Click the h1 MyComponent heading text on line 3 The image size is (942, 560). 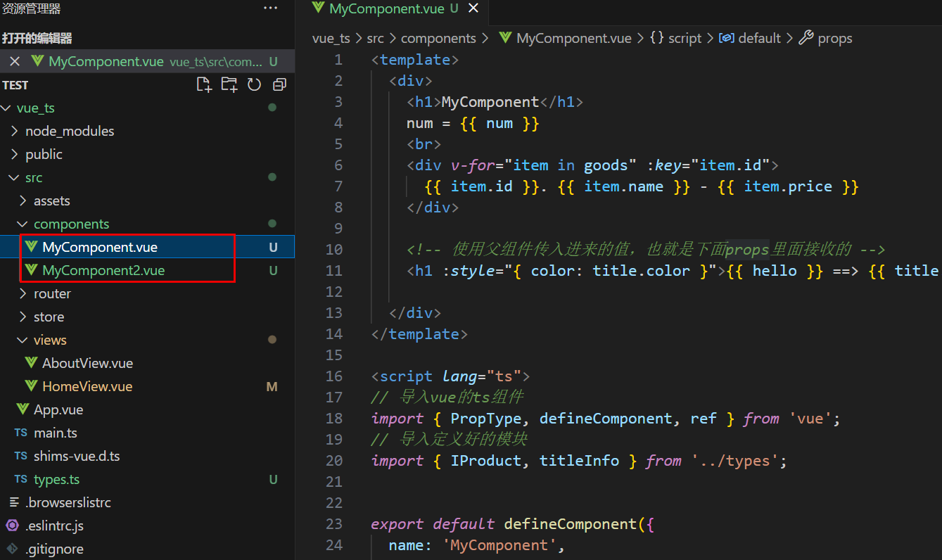[490, 102]
